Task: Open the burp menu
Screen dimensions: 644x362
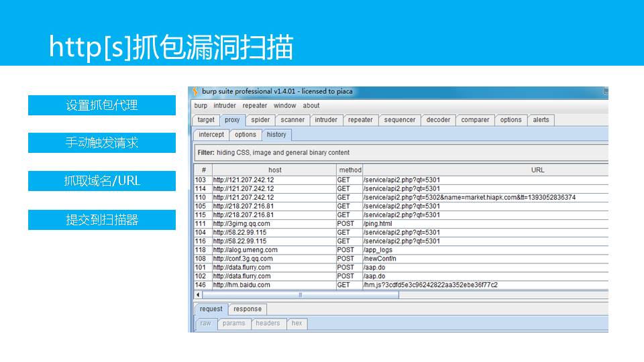Action: click(201, 105)
